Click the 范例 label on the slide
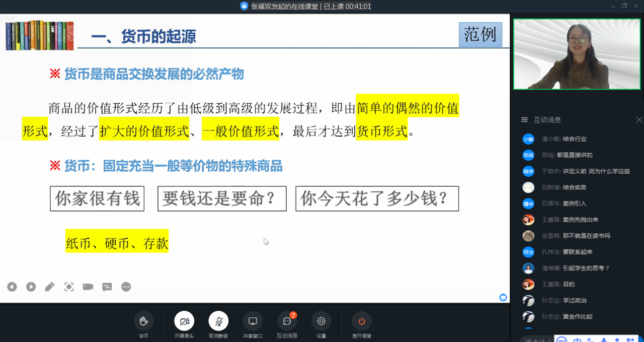Viewport: 644px width, 342px height. point(480,35)
